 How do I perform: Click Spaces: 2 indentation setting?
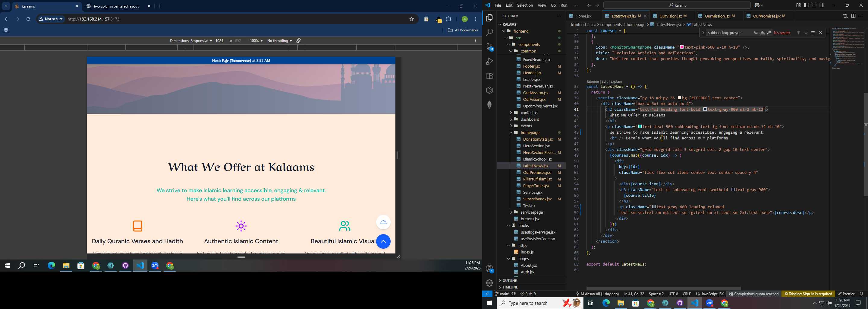coord(656,294)
